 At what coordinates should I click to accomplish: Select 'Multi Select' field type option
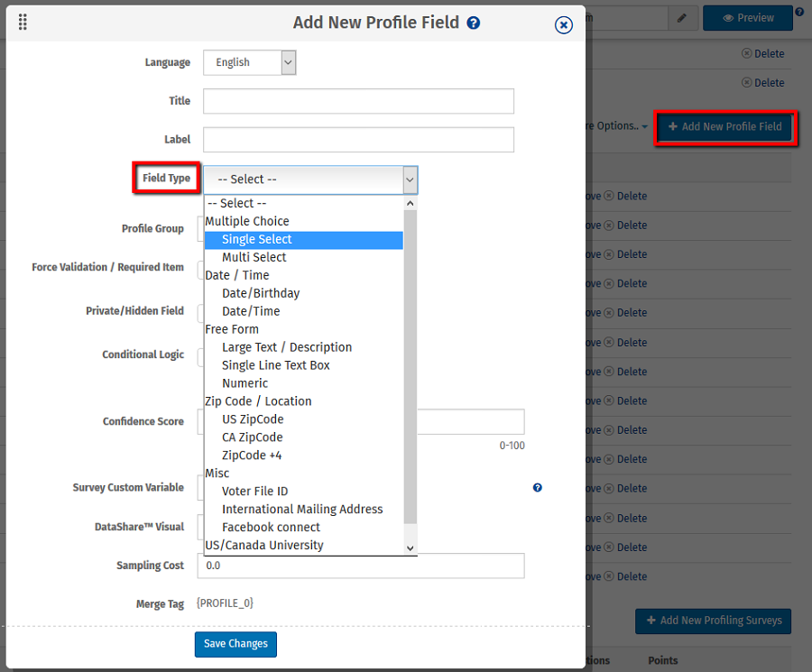[x=304, y=257]
